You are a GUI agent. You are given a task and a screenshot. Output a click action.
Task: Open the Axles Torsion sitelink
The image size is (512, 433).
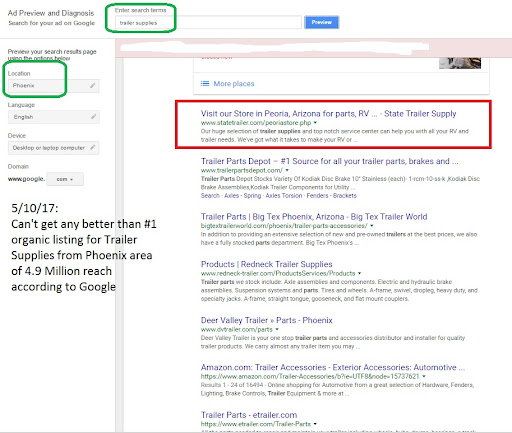tap(284, 196)
